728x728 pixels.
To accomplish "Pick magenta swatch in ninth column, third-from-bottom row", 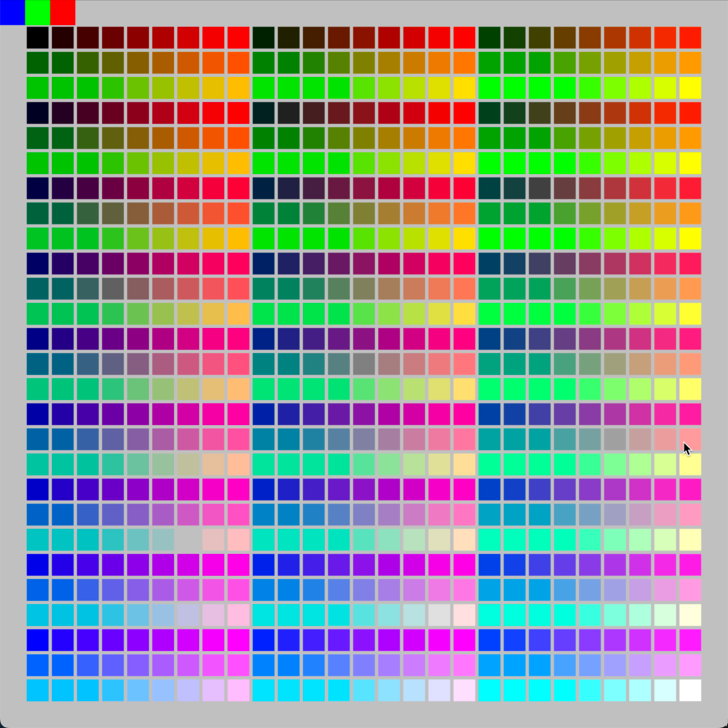I will pyautogui.click(x=238, y=640).
